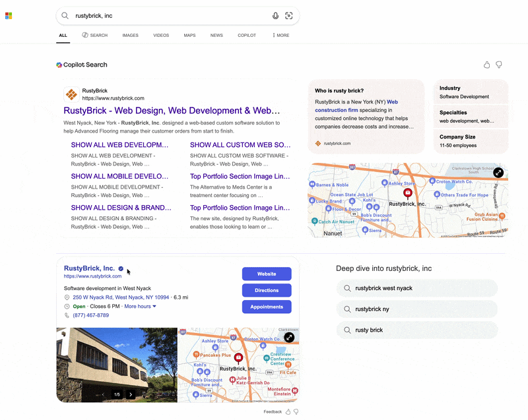Viewport: 528px width, 420px height.
Task: Click the Directions button
Action: tap(267, 290)
